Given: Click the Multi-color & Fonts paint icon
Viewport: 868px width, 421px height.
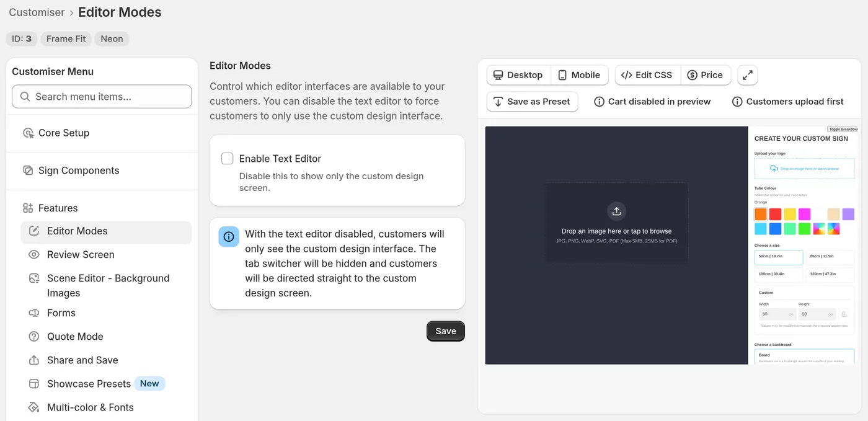Looking at the screenshot, I should [x=34, y=407].
